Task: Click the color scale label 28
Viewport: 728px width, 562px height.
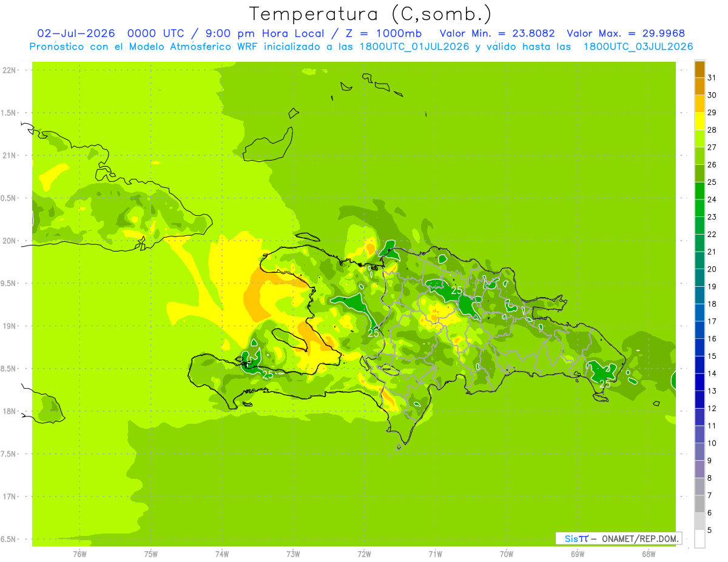Action: pos(712,130)
